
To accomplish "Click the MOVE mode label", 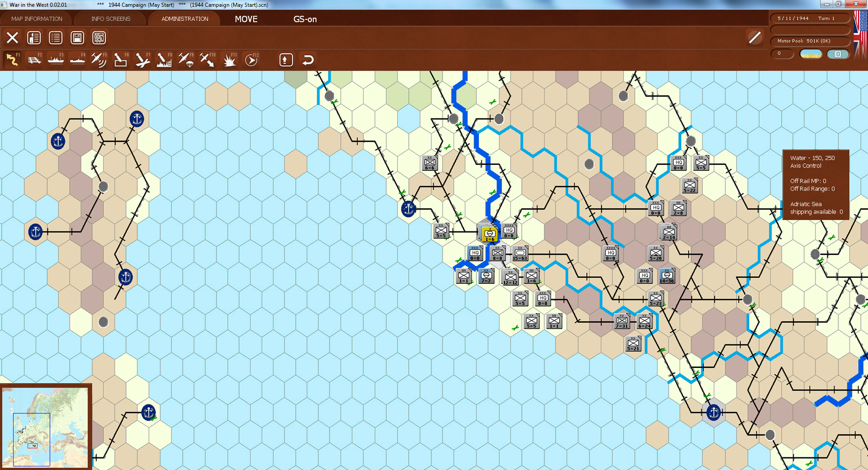I will [246, 19].
